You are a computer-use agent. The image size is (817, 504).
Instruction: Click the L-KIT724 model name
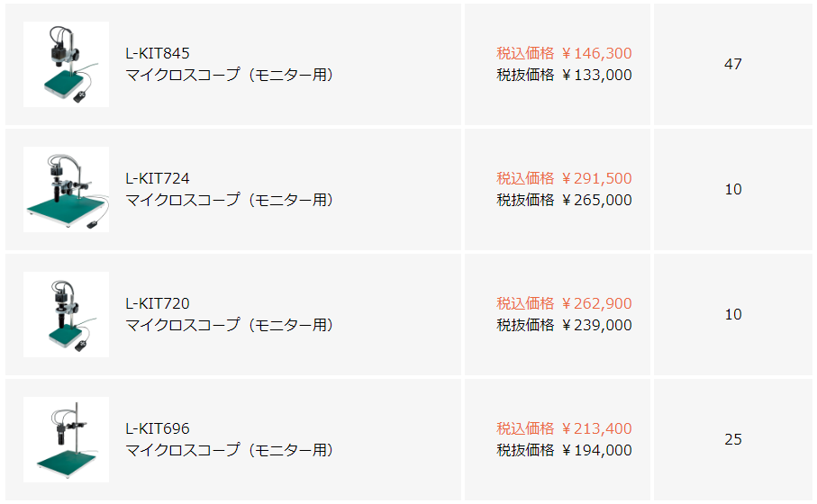[x=158, y=178]
